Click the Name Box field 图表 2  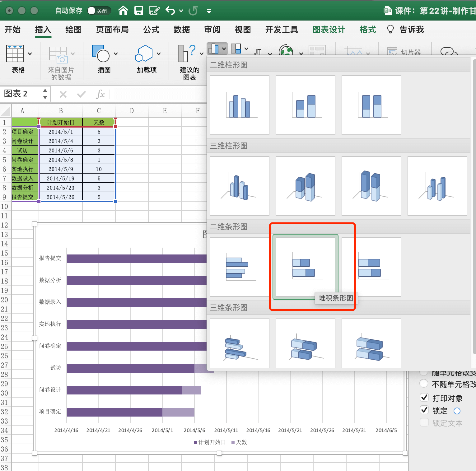coord(21,94)
